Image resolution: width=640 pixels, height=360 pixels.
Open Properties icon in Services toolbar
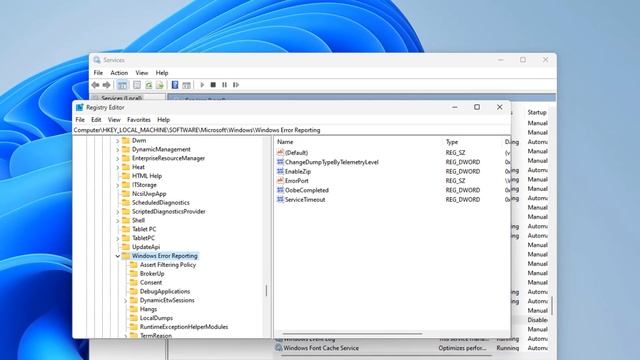pos(137,85)
